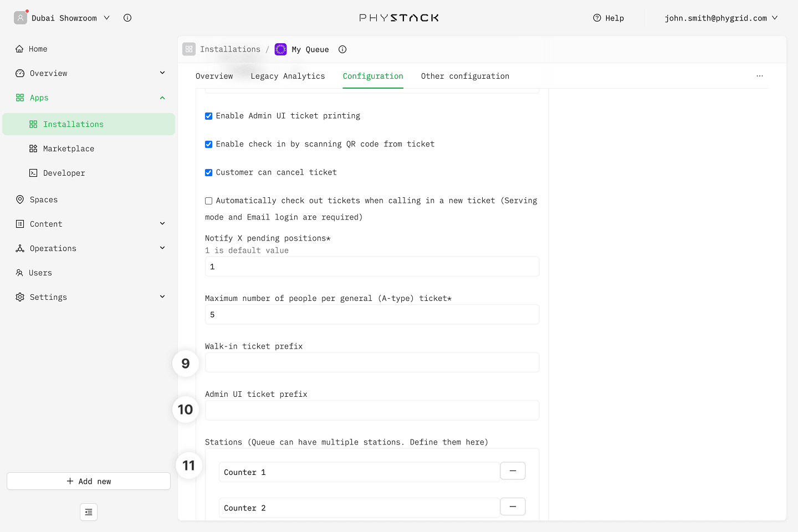Screen dimensions: 798x532
Task: Open the three-dot more options menu
Action: pyautogui.click(x=760, y=76)
